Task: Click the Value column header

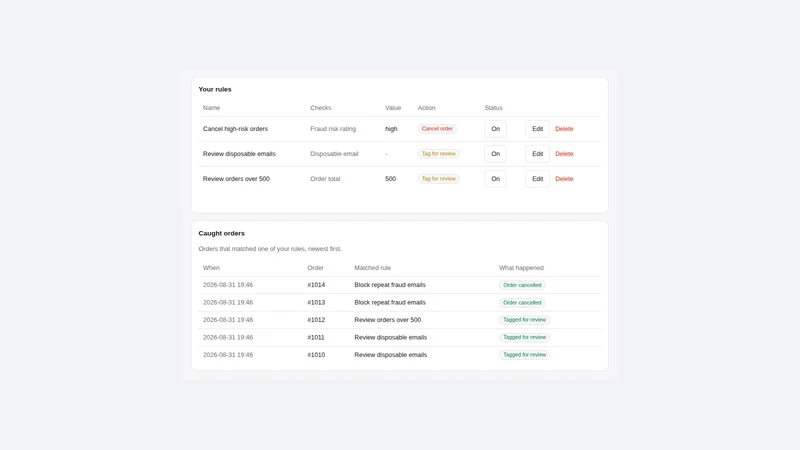Action: (393, 108)
